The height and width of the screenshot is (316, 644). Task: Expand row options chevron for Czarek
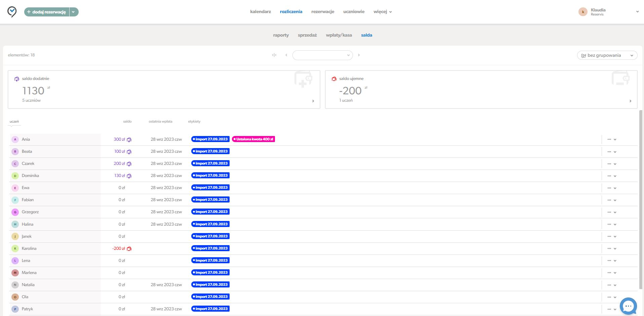tap(615, 164)
